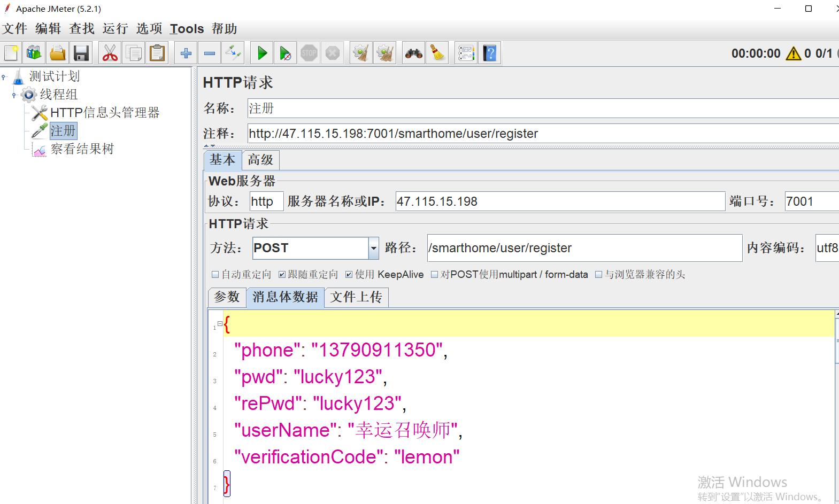Open the Templates icon in toolbar
The width and height of the screenshot is (839, 504).
pyautogui.click(x=34, y=53)
